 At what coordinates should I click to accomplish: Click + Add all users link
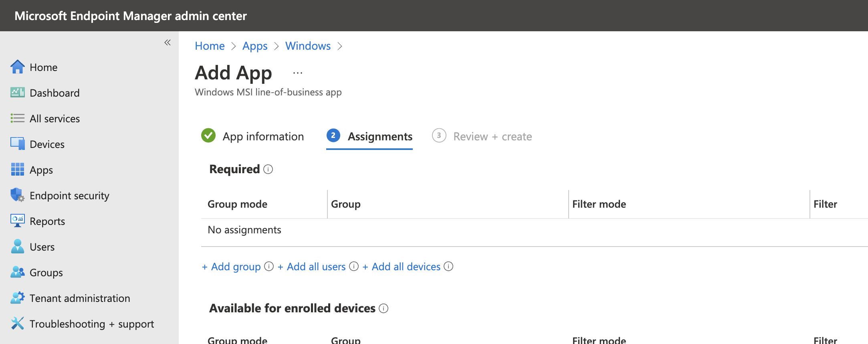click(311, 267)
